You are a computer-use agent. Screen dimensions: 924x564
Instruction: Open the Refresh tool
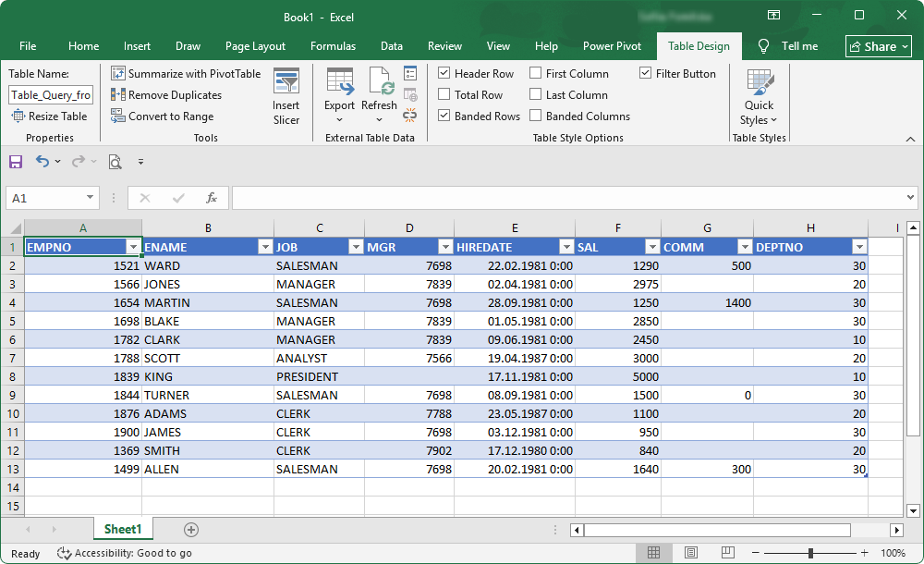[379, 95]
